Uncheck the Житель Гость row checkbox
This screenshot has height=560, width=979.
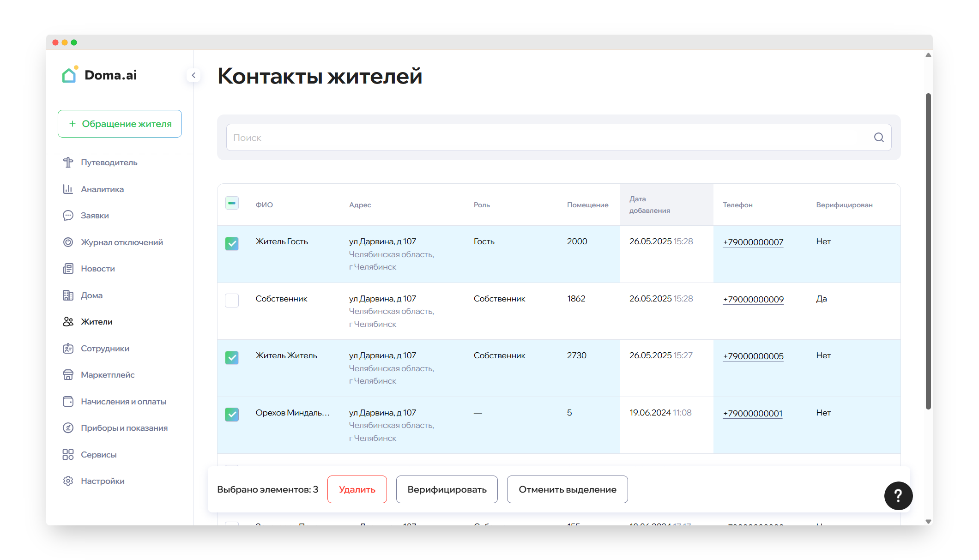coord(232,243)
